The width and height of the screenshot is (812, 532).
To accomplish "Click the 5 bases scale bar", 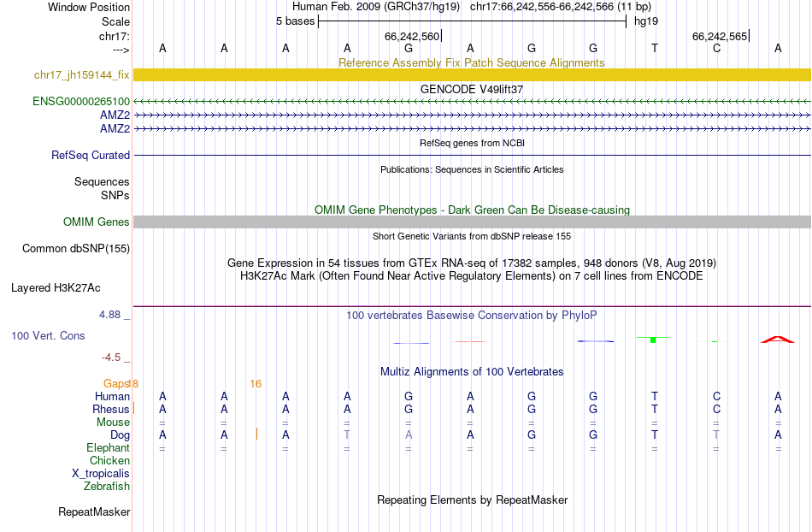I will point(472,21).
